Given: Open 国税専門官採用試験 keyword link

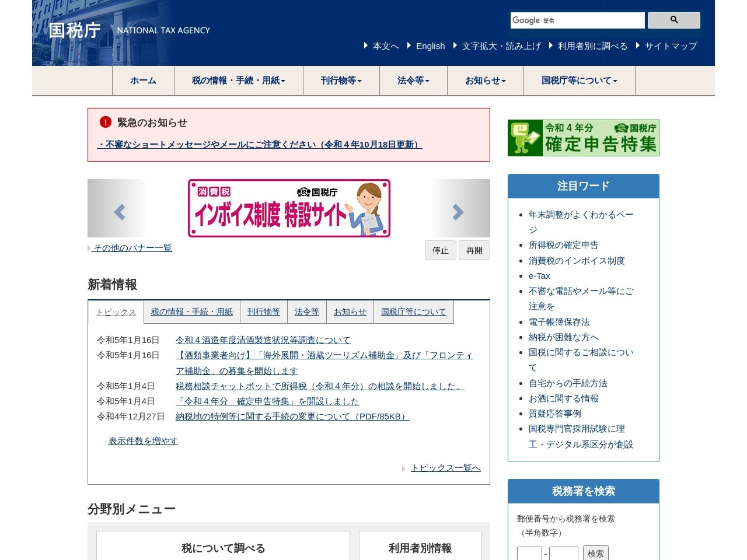Looking at the screenshot, I should pyautogui.click(x=581, y=436).
